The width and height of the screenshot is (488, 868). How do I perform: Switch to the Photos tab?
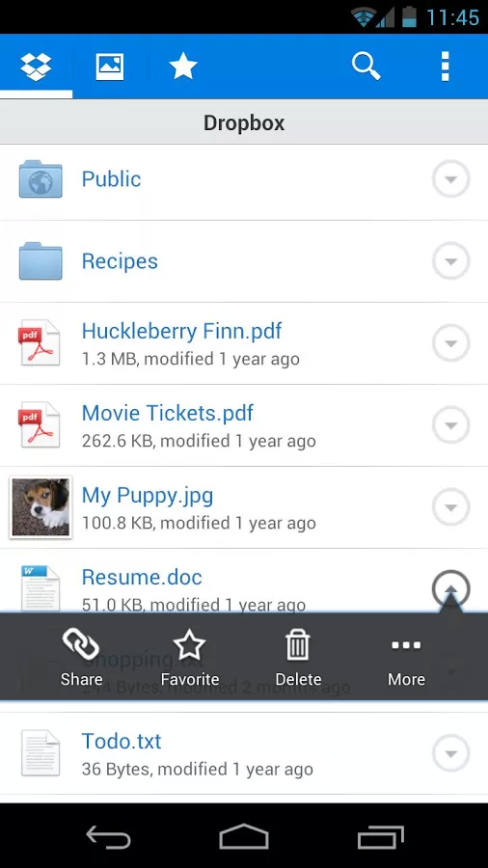click(x=110, y=67)
